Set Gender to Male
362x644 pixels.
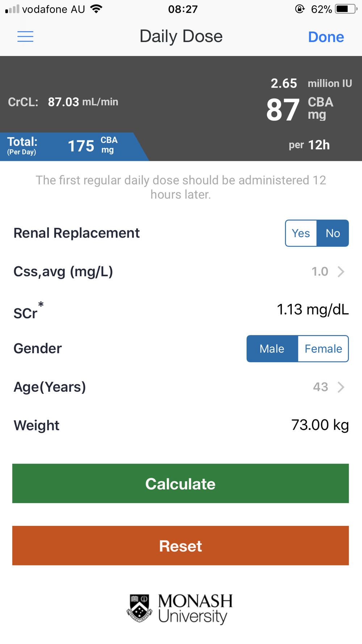pos(272,349)
